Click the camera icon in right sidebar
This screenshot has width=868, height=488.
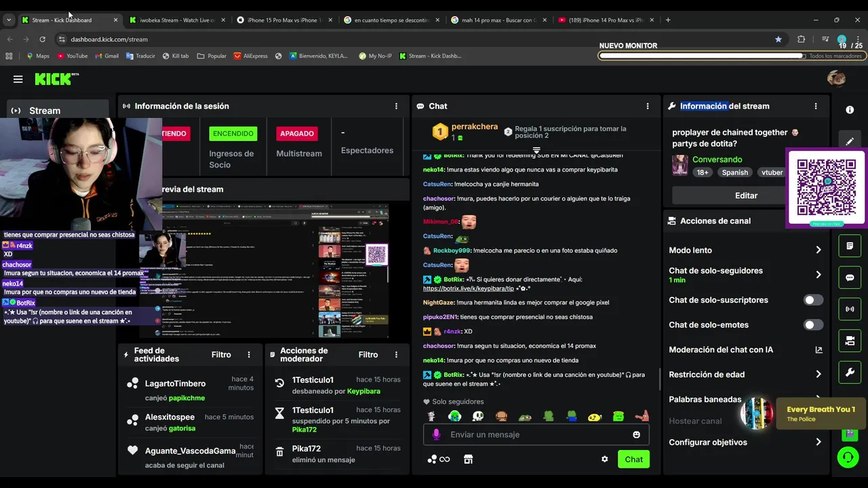pos(850,341)
